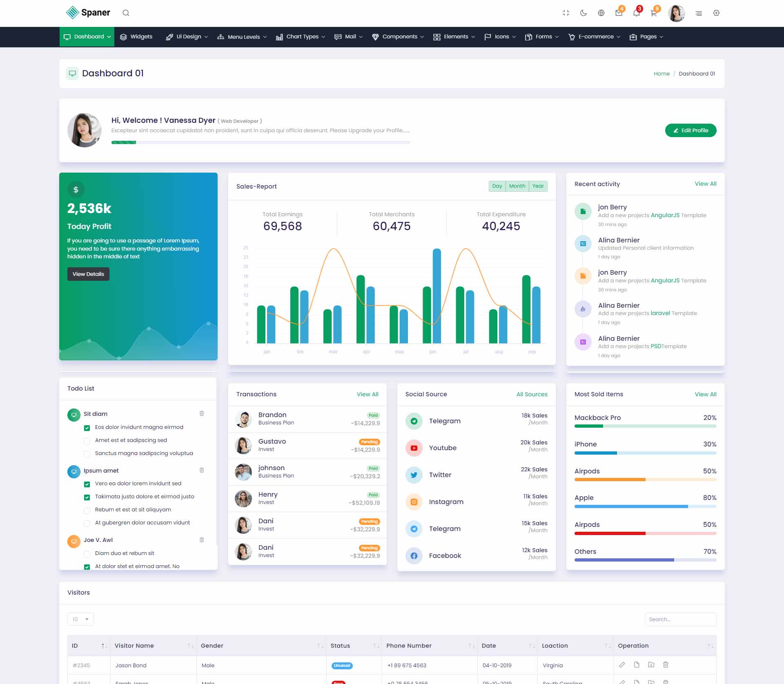Click the search magnifier icon near logo
This screenshot has height=684, width=784.
[126, 13]
